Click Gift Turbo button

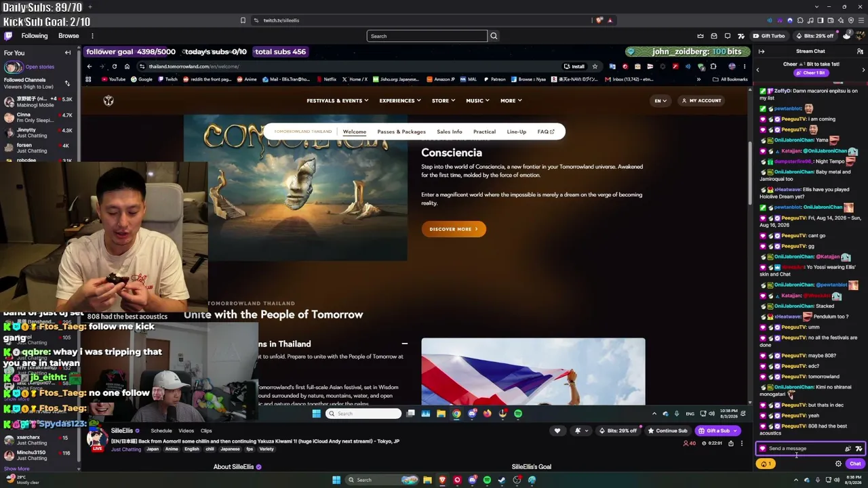pos(768,36)
